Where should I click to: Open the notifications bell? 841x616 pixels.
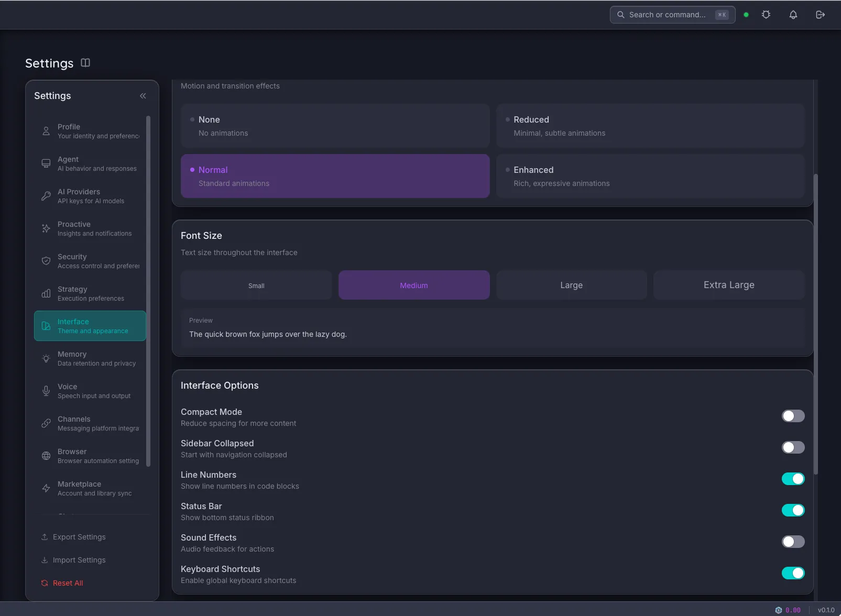[x=793, y=15]
